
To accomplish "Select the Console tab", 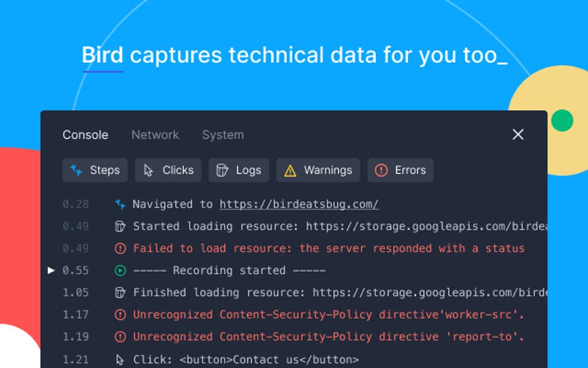I will 85,134.
